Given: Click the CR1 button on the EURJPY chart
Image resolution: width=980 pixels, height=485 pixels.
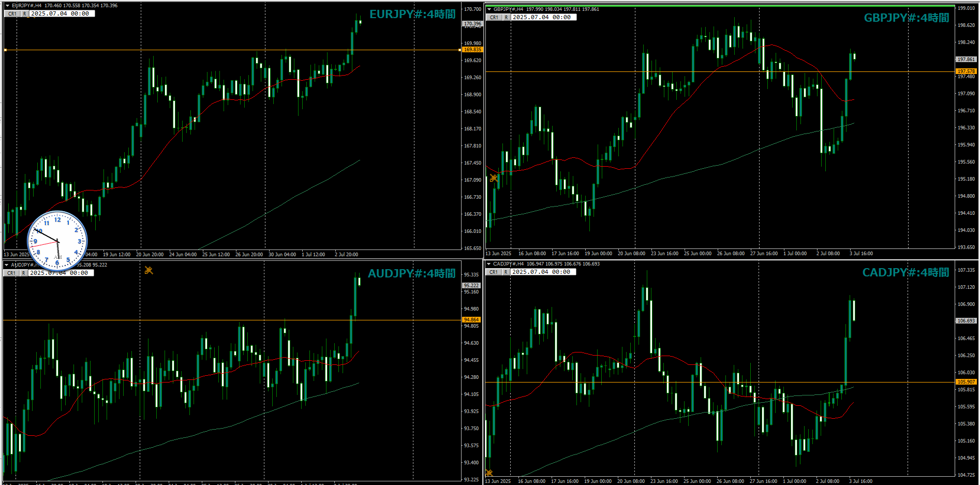Looking at the screenshot, I should tap(12, 13).
